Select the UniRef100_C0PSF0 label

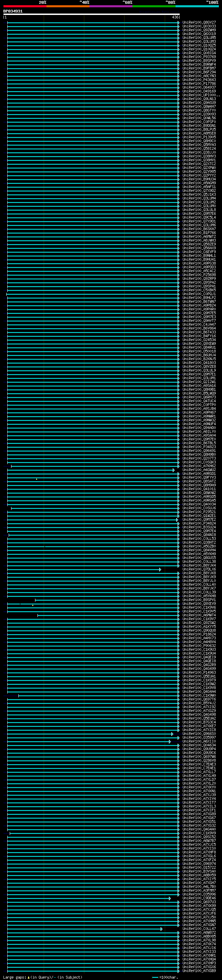tap(199, 122)
